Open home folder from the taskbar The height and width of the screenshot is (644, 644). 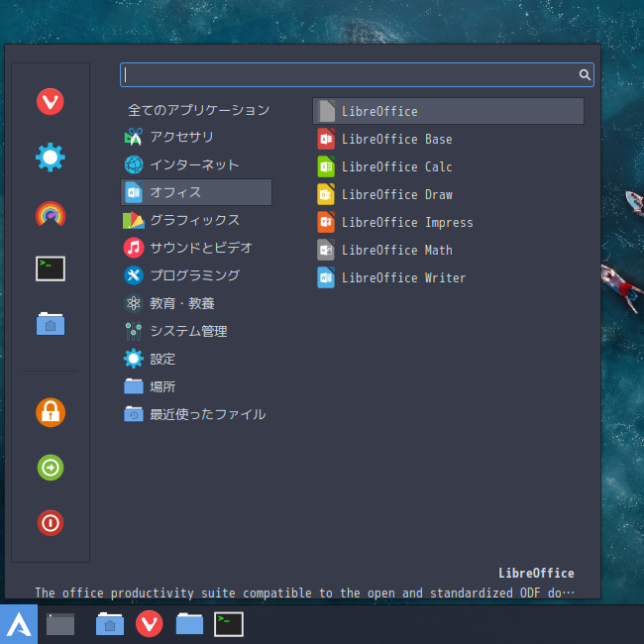tap(110, 624)
